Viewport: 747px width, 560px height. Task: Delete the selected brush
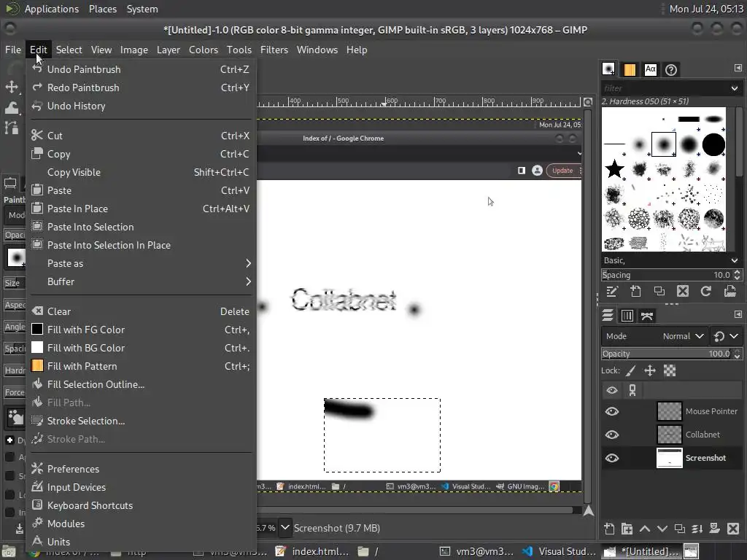tap(683, 291)
